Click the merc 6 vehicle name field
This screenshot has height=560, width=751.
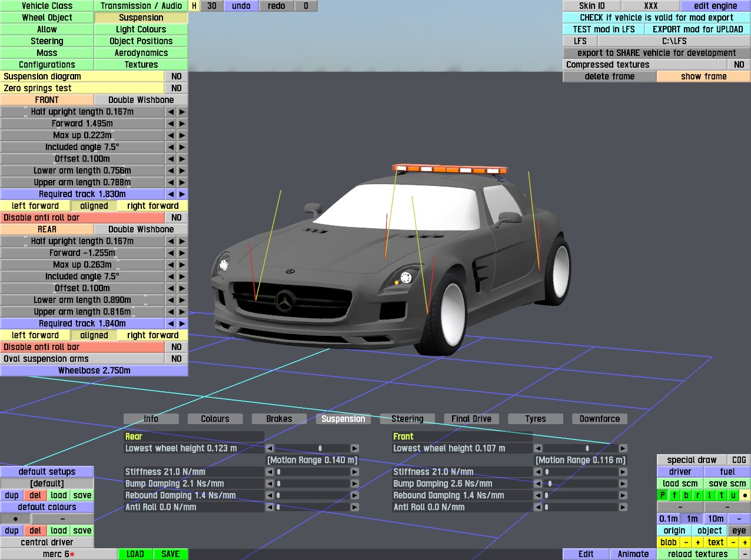tap(58, 554)
